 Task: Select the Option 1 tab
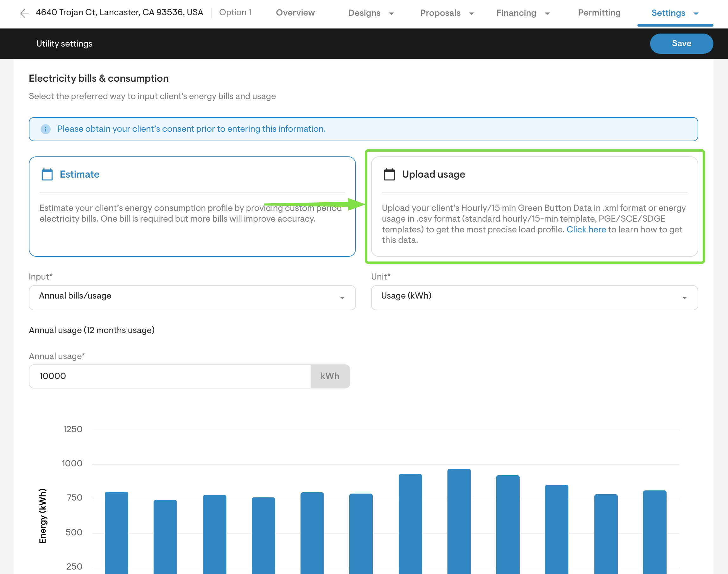tap(235, 12)
